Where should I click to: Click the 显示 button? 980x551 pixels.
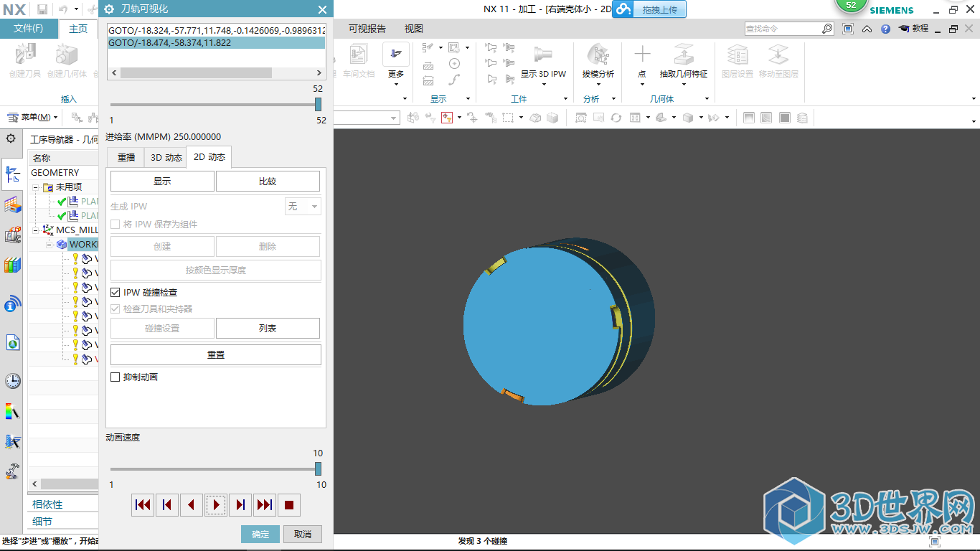pos(162,182)
